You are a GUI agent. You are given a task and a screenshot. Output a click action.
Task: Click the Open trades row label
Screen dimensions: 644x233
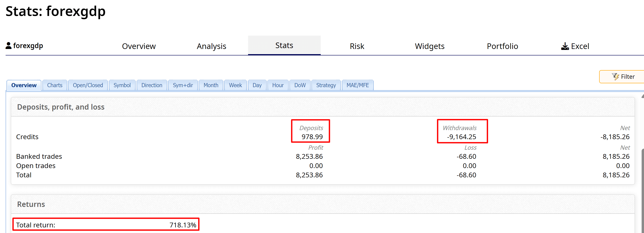(36, 166)
